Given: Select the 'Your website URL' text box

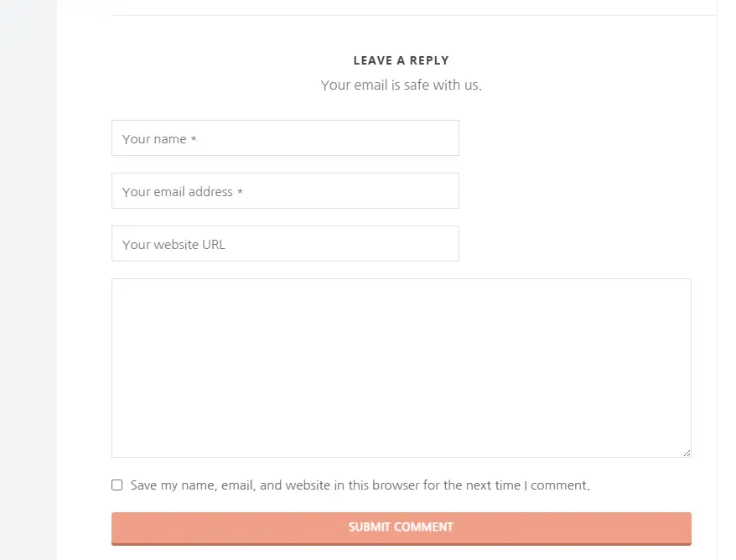Looking at the screenshot, I should pyautogui.click(x=285, y=244).
